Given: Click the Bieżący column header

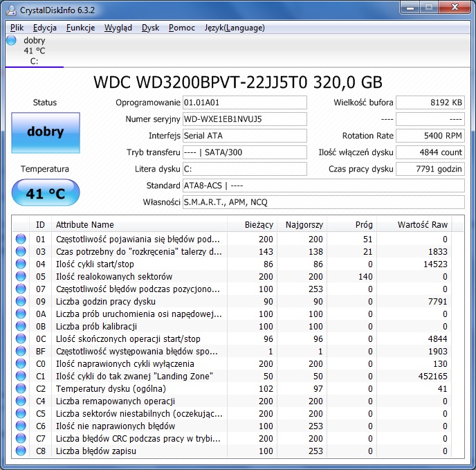Looking at the screenshot, I should pos(252,224).
